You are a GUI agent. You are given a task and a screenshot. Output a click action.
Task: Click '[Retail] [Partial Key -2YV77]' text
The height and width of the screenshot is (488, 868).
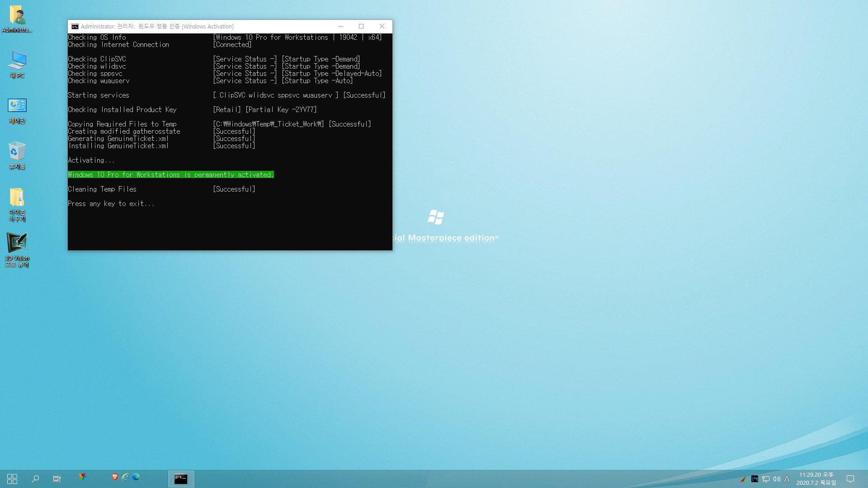(265, 110)
